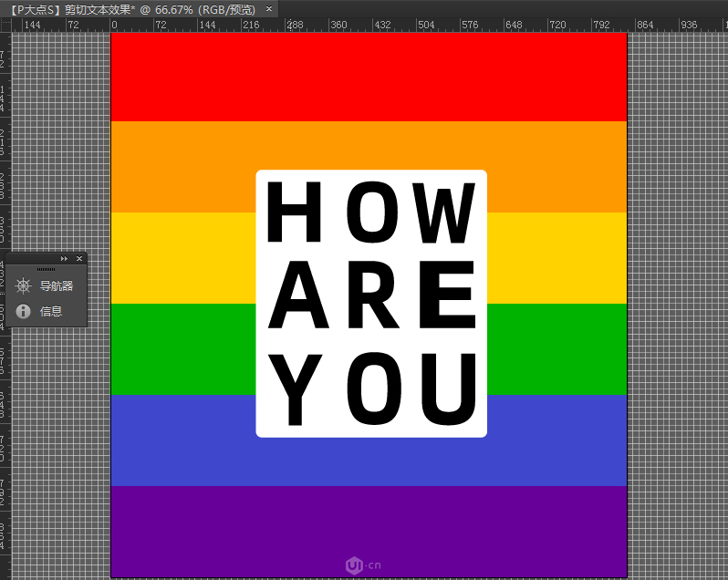Select the orange stripe on the artboard
Screen dimensions: 728x580
coord(182,166)
